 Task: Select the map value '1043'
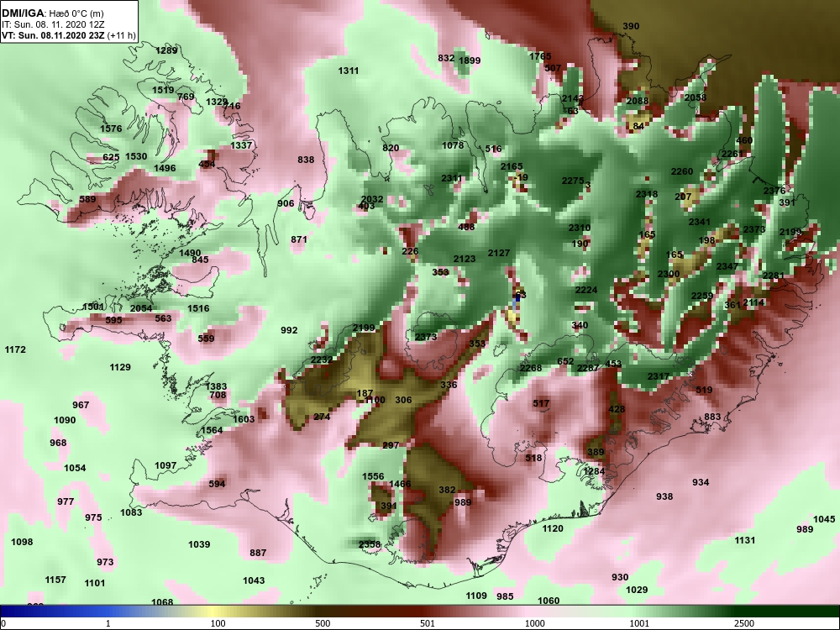(x=254, y=580)
